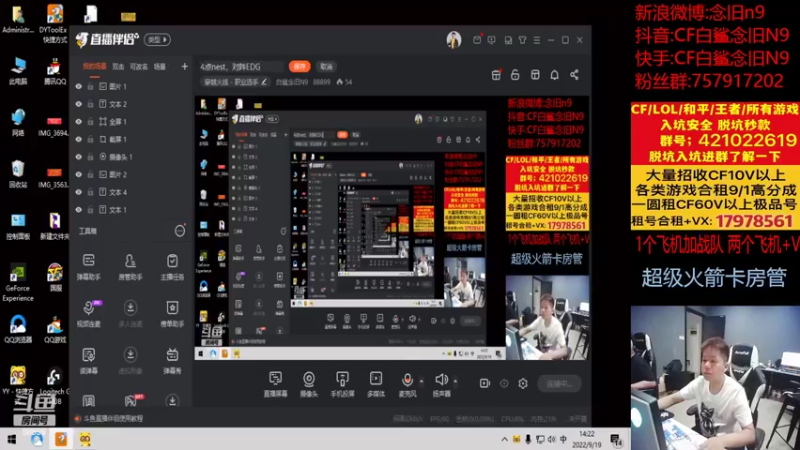The image size is (800, 450).
Task: Click the record video icon in bottom bar
Action: pos(485,383)
